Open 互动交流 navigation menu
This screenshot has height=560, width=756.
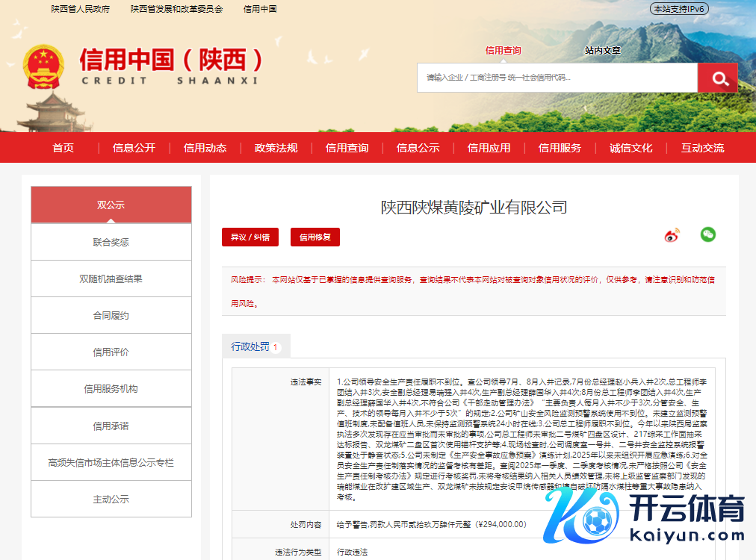702,148
